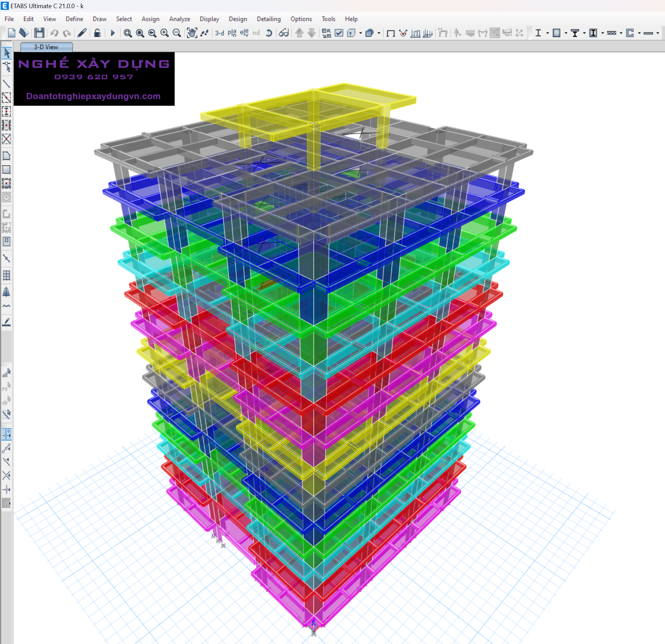This screenshot has height=644, width=665.
Task: Open the Analyze menu
Action: coord(179,19)
